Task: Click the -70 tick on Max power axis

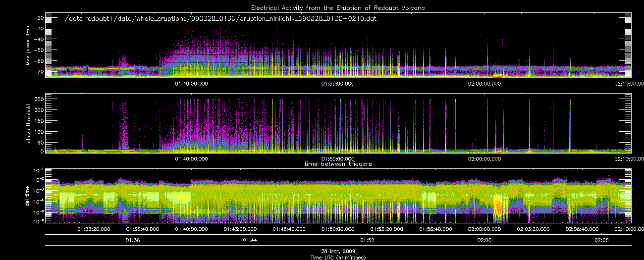Action: [39, 72]
